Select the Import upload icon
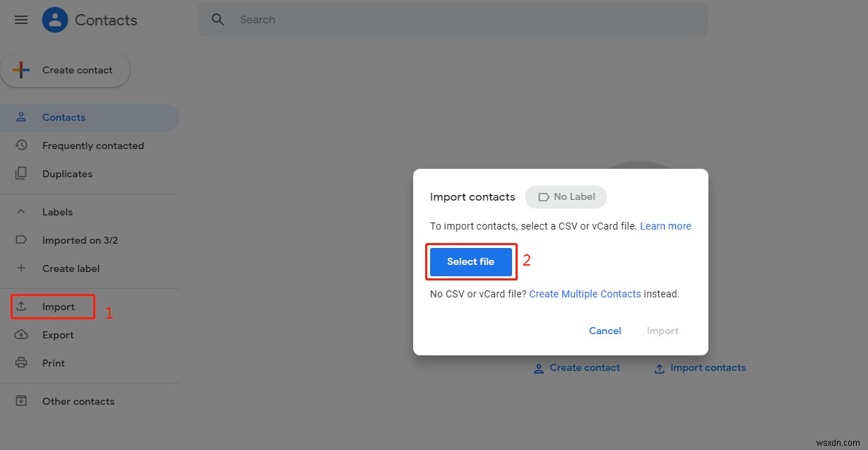The height and width of the screenshot is (450, 868). click(x=21, y=307)
